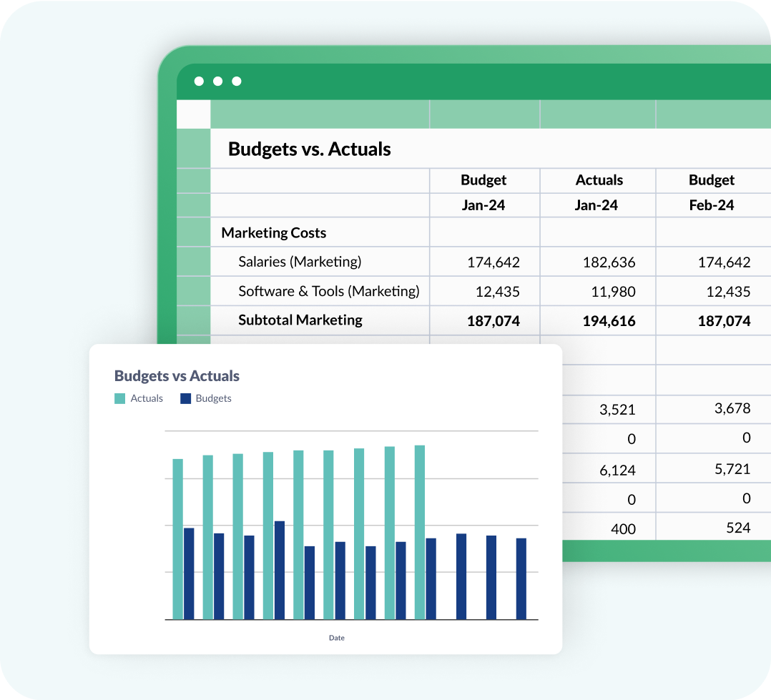Click the spreadsheet select-all corner cell

193,114
